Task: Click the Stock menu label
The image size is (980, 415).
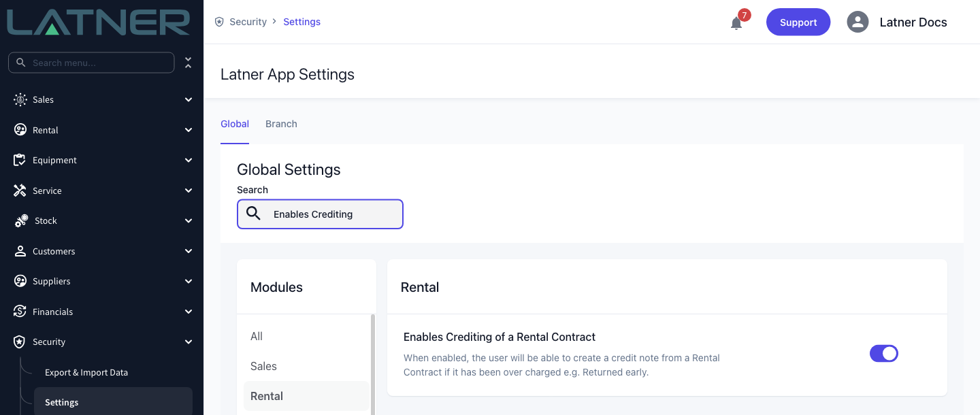Action: pyautogui.click(x=46, y=220)
